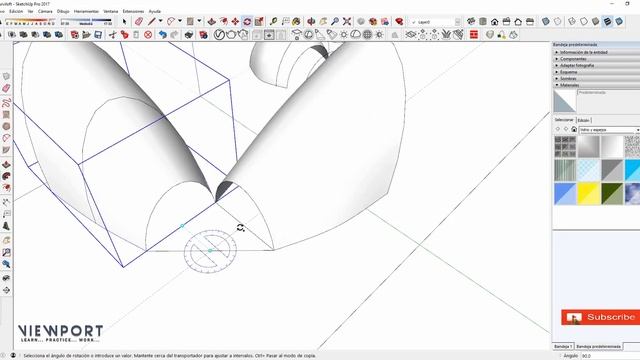
Task: Open the Line tool dropdown arrow
Action: [160, 21]
